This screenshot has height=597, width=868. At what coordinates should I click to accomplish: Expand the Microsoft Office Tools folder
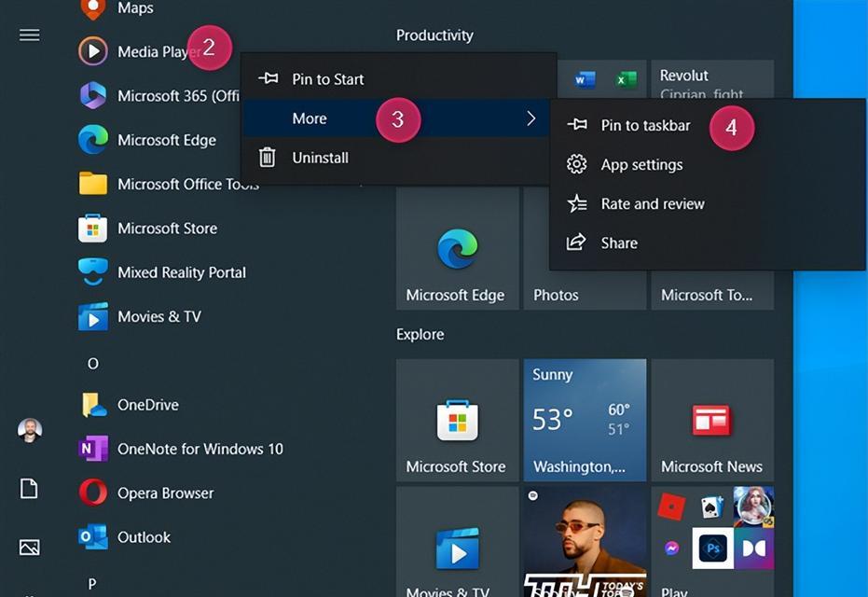[169, 185]
